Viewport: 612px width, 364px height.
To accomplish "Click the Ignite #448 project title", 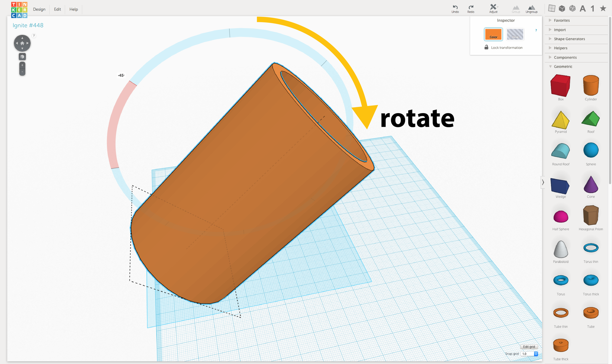I will pos(28,25).
